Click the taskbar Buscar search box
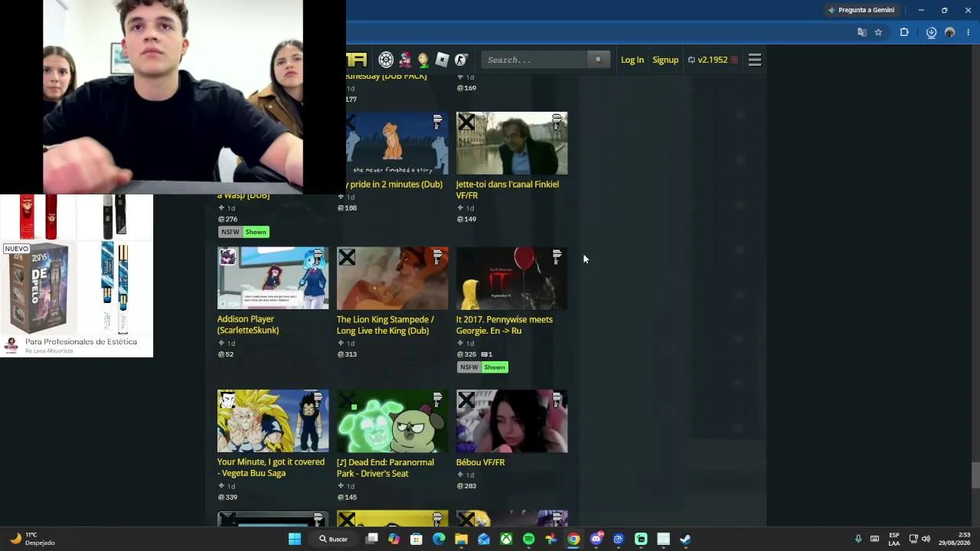The width and height of the screenshot is (980, 551). click(x=333, y=540)
